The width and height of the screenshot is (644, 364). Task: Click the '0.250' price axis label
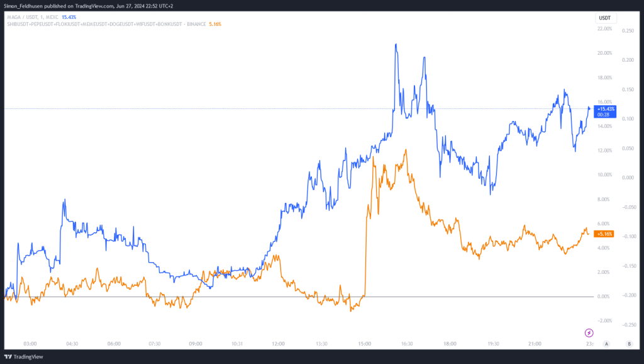click(x=628, y=31)
